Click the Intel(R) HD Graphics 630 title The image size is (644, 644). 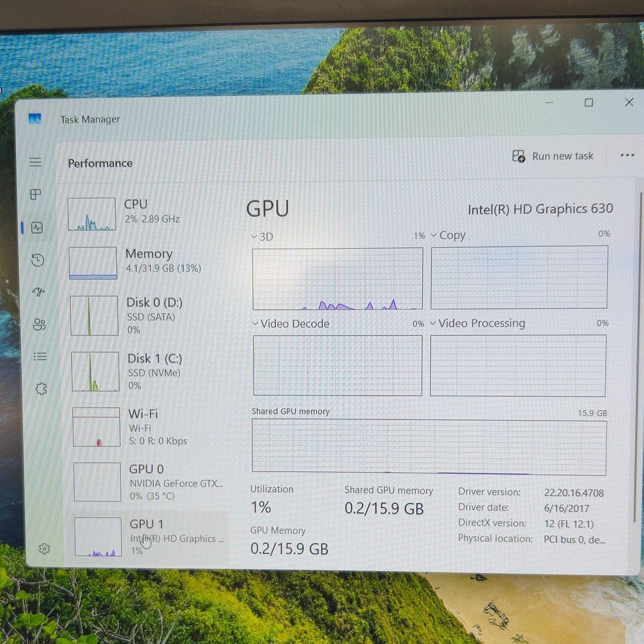(540, 209)
